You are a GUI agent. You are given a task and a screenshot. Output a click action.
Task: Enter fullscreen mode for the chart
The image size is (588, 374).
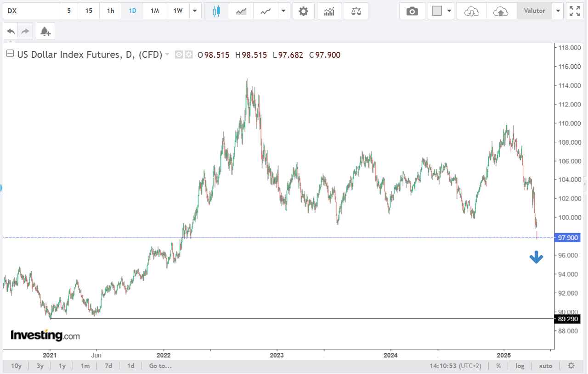575,11
